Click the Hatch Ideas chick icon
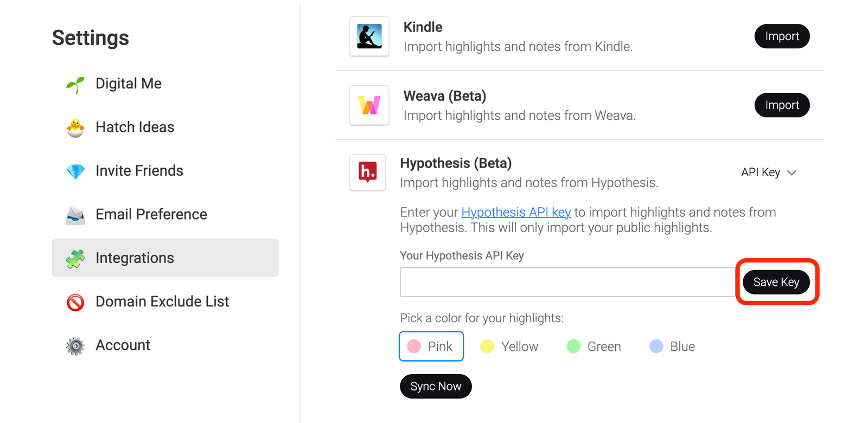Viewport: 868px width, 423px height. (x=75, y=127)
